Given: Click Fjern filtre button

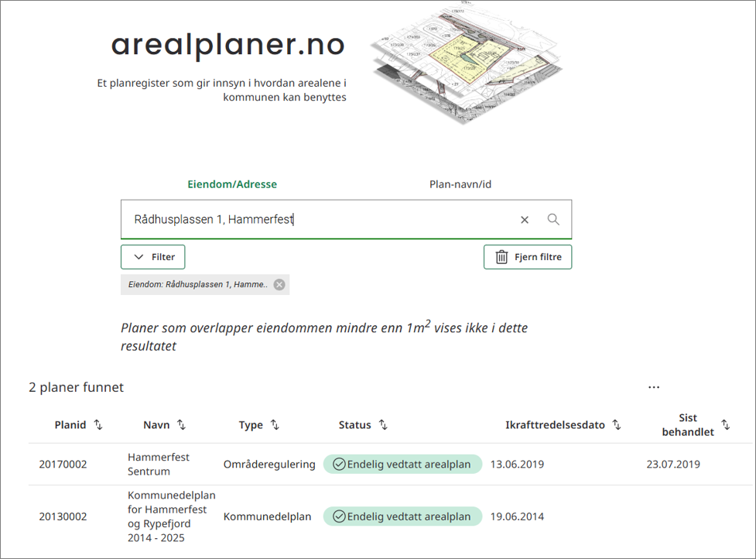Looking at the screenshot, I should (528, 257).
